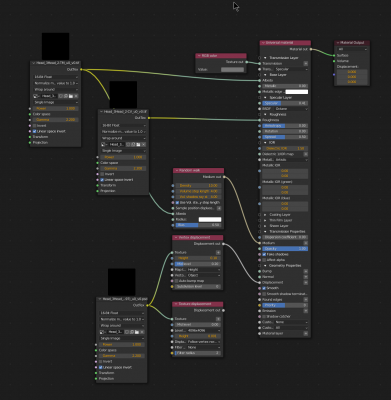This screenshot has width=391, height=400.
Task: Click the Albedo input socket on Universal material
Action: (260, 80)
